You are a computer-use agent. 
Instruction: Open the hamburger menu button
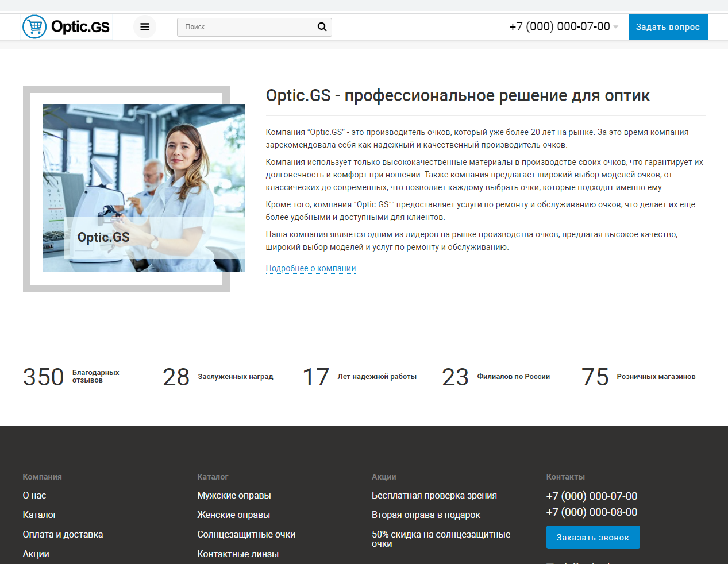[145, 26]
